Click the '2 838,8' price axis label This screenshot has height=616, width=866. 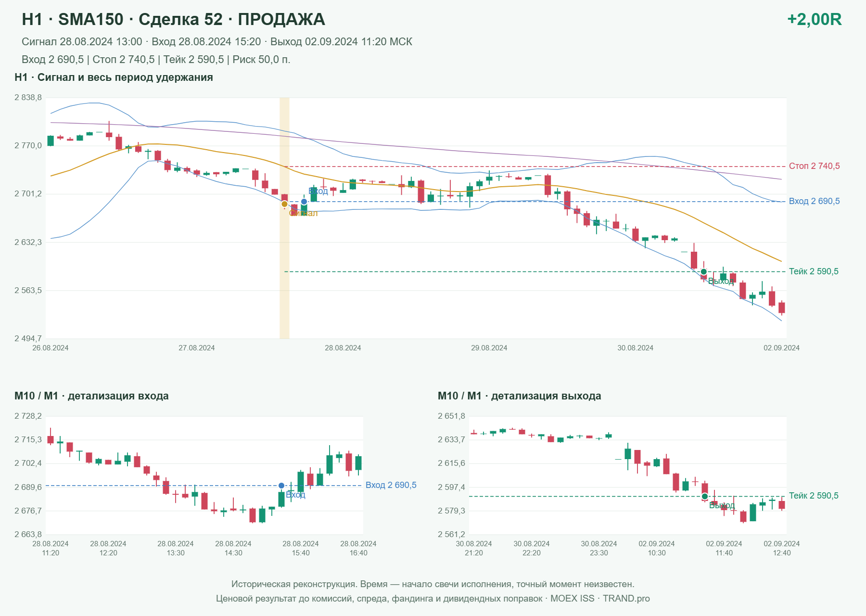click(x=28, y=98)
